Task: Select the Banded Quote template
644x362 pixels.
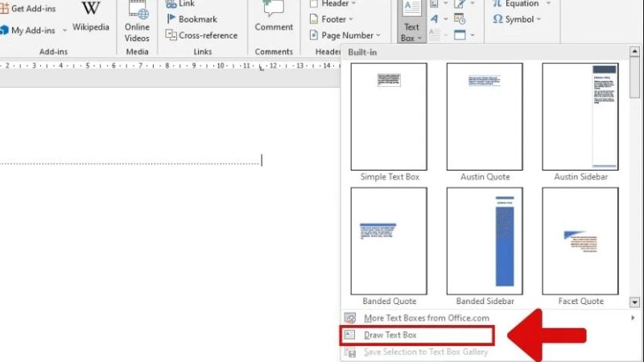Action: point(390,241)
